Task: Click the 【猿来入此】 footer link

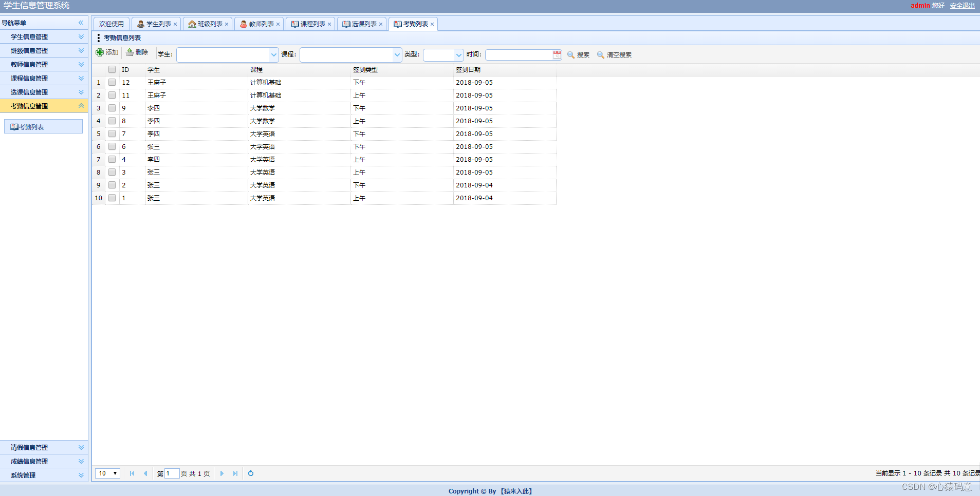Action: [x=516, y=491]
